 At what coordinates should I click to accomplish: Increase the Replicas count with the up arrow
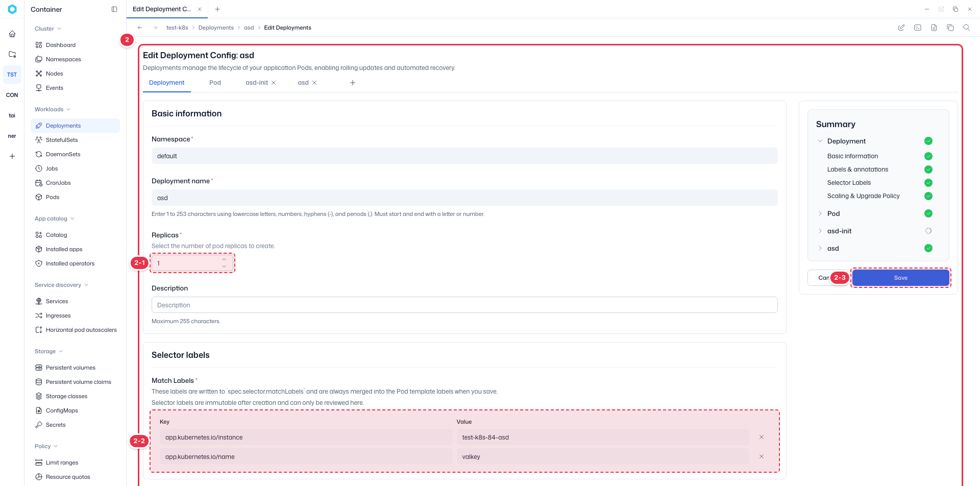[224, 259]
